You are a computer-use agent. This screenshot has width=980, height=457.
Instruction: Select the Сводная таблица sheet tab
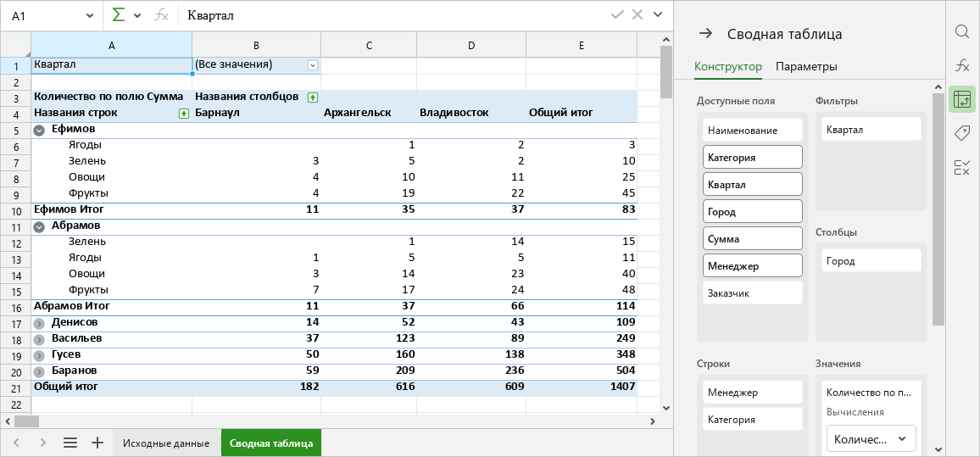pyautogui.click(x=271, y=443)
